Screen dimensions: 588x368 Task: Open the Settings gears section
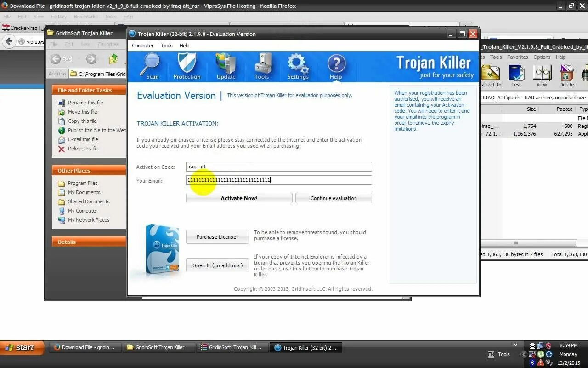(298, 66)
